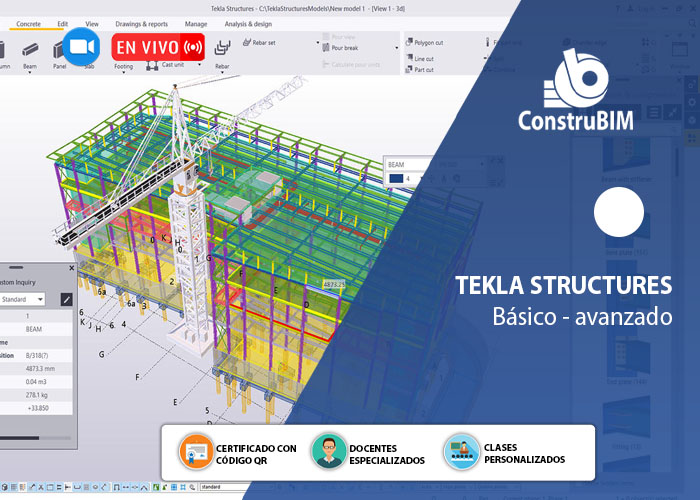This screenshot has height=500, width=700.
Task: Open the Cast unit dropdown arrow
Action: click(x=199, y=65)
